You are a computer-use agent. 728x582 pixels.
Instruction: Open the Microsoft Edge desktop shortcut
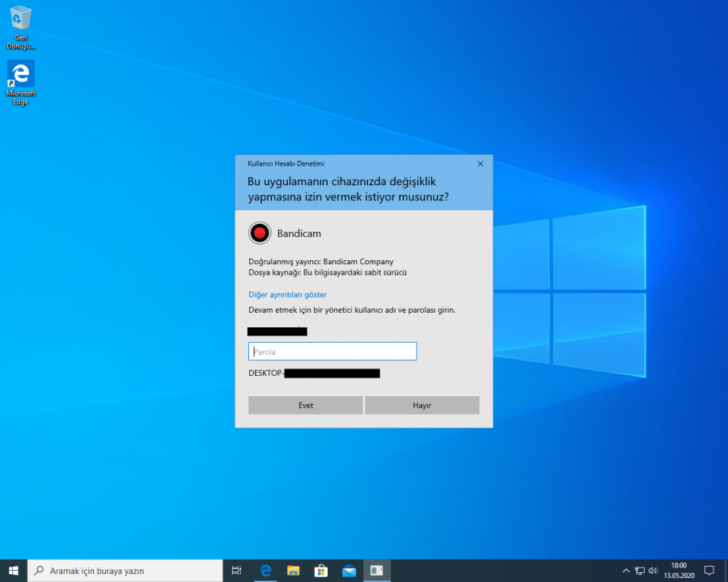(20, 82)
